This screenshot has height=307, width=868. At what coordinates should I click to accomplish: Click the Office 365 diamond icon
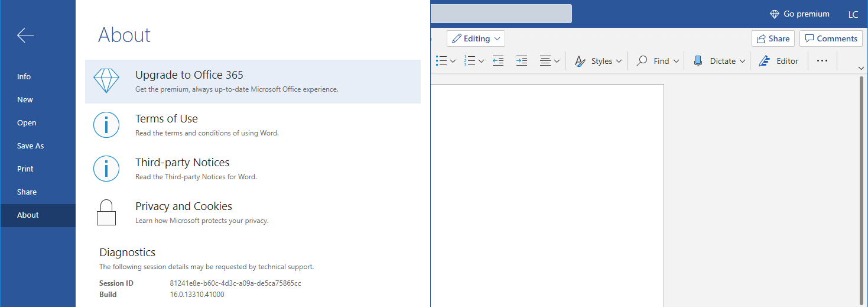pyautogui.click(x=106, y=81)
